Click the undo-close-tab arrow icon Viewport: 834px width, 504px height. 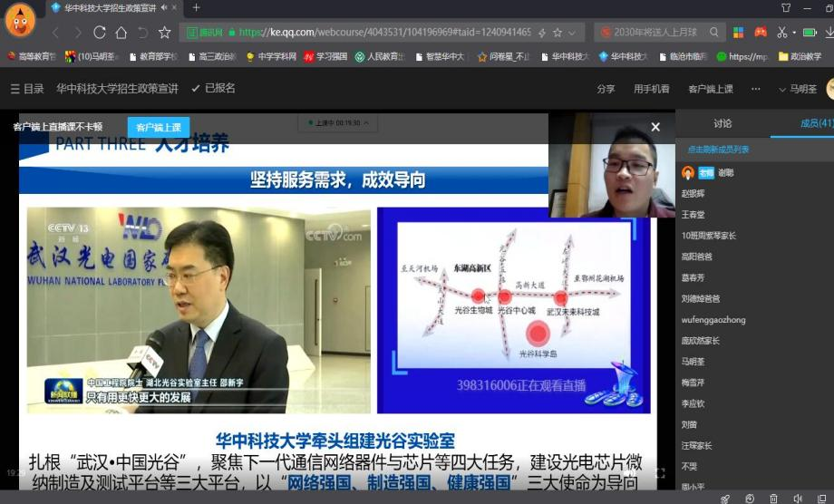pos(142,33)
